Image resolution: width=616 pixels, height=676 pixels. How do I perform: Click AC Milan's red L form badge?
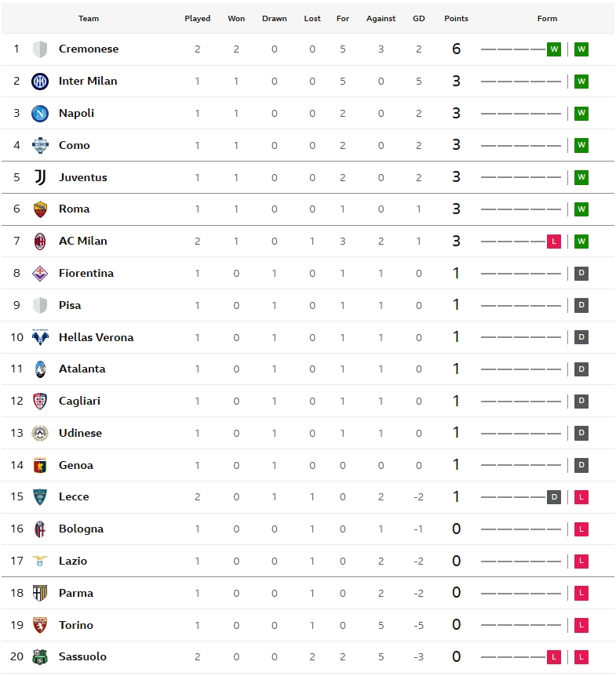coord(554,241)
